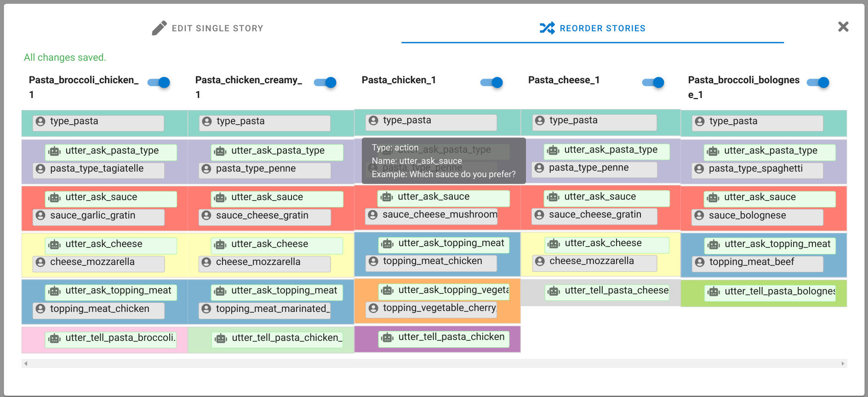Image resolution: width=868 pixels, height=397 pixels.
Task: Click the horizontal scrollbar right arrow
Action: tap(843, 363)
